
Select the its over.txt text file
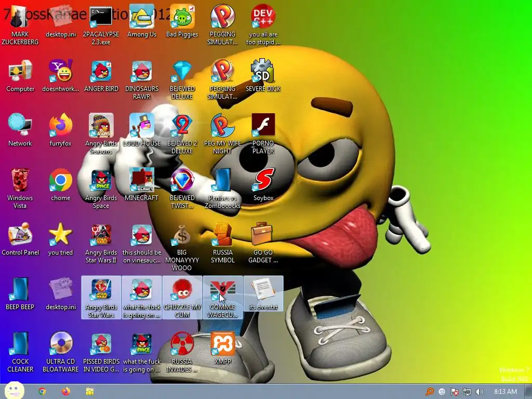point(263,294)
